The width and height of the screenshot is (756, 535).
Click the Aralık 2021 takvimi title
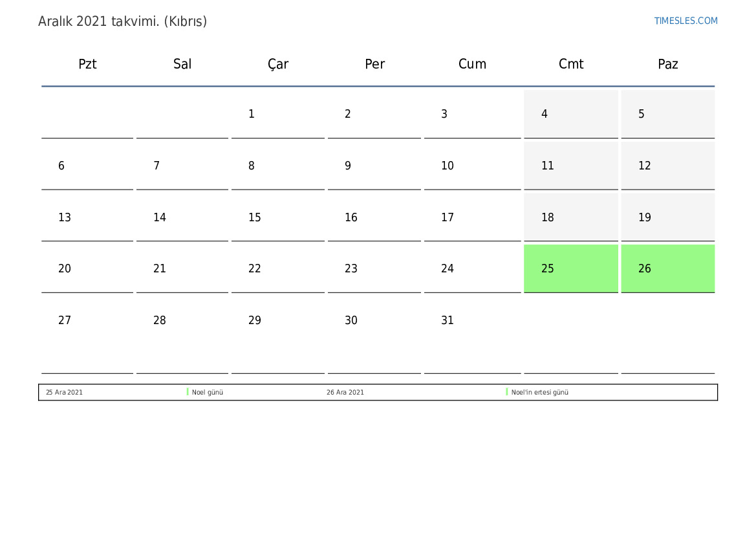click(x=122, y=21)
